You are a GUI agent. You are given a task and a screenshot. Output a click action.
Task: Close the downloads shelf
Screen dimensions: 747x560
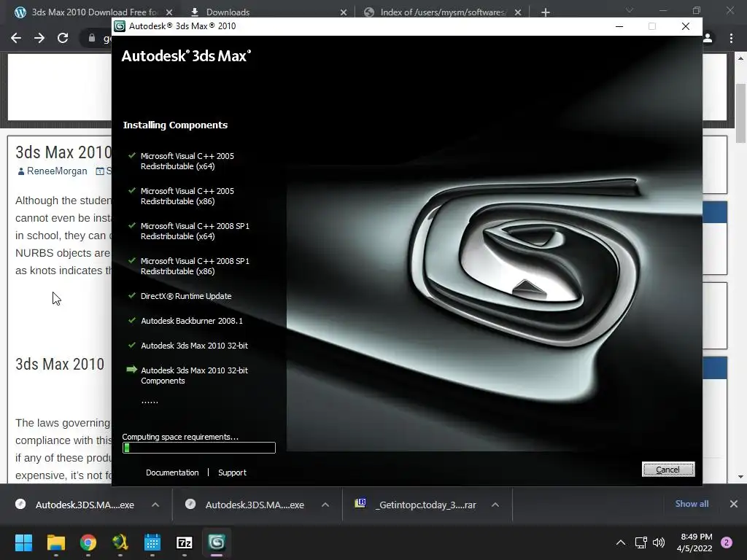(734, 504)
